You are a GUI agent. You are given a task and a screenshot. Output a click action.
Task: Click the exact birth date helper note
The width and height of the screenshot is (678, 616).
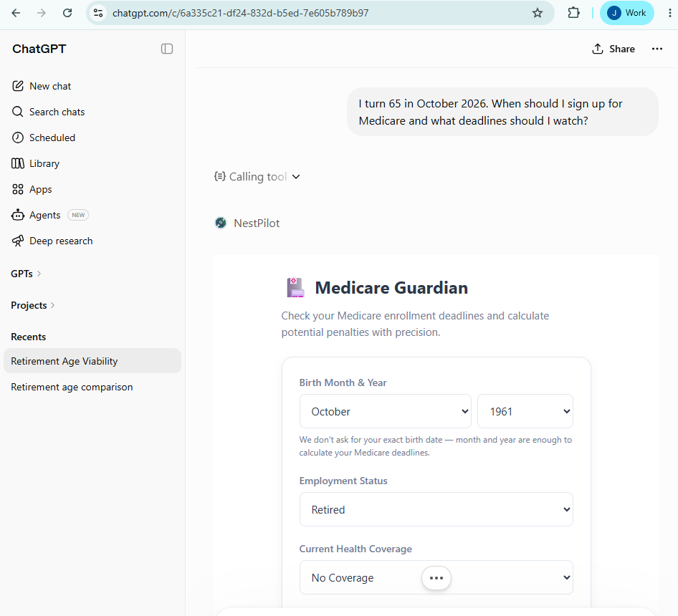436,446
